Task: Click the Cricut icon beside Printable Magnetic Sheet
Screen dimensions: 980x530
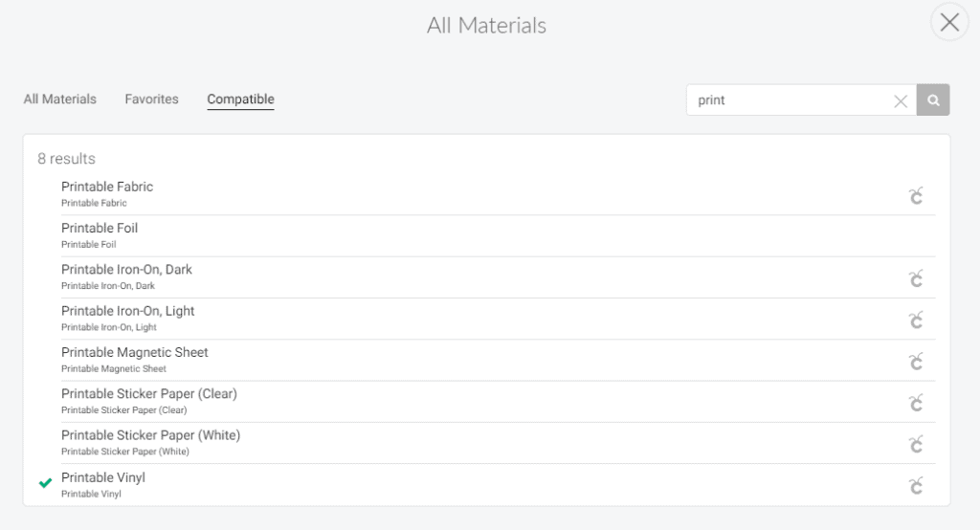Action: click(x=916, y=362)
